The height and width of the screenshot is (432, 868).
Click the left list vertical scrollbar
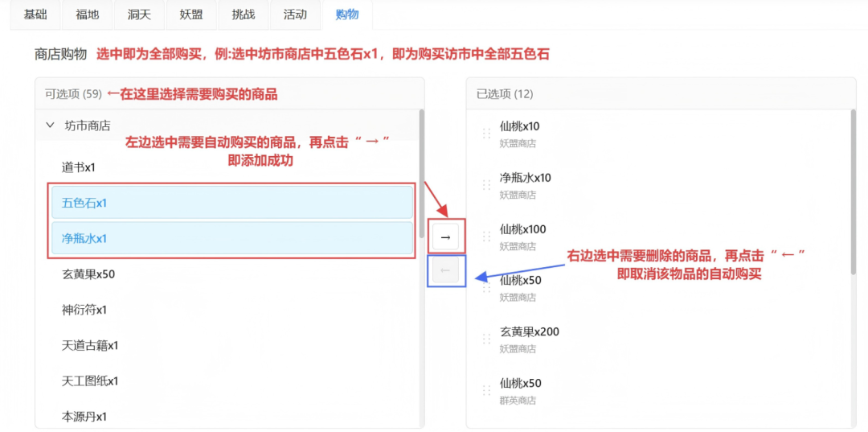click(421, 173)
